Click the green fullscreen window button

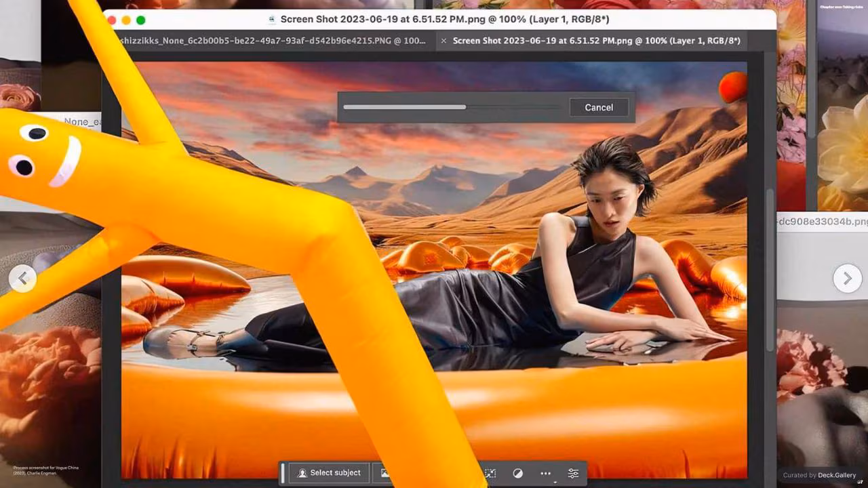click(141, 20)
